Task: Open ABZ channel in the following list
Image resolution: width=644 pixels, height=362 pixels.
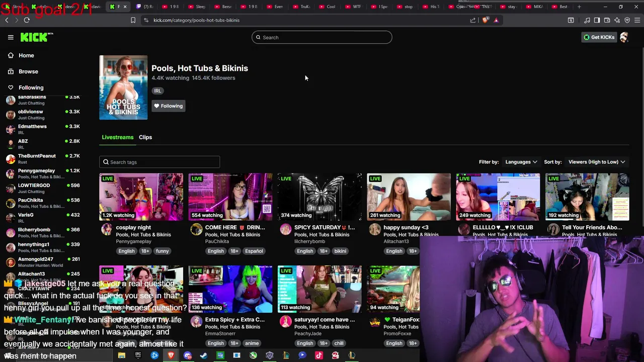Action: click(x=43, y=144)
